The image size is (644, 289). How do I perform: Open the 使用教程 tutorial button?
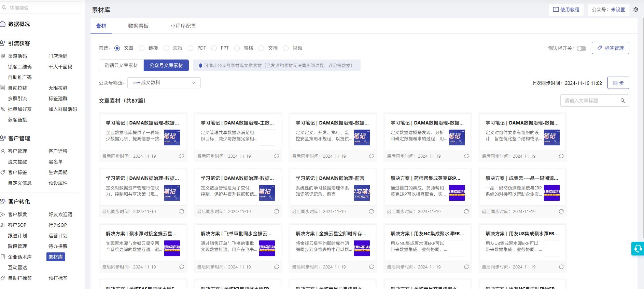(566, 10)
